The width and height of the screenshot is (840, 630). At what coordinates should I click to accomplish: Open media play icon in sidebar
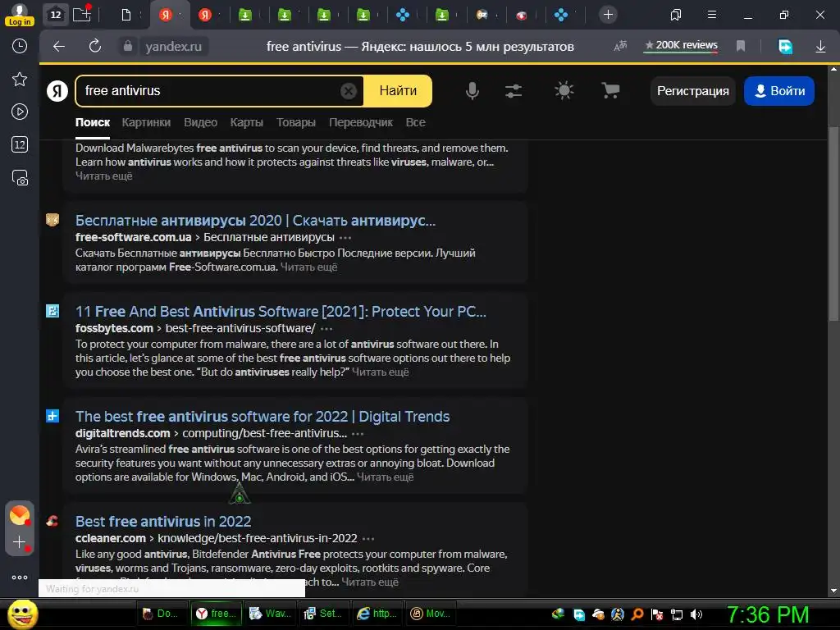coord(20,112)
